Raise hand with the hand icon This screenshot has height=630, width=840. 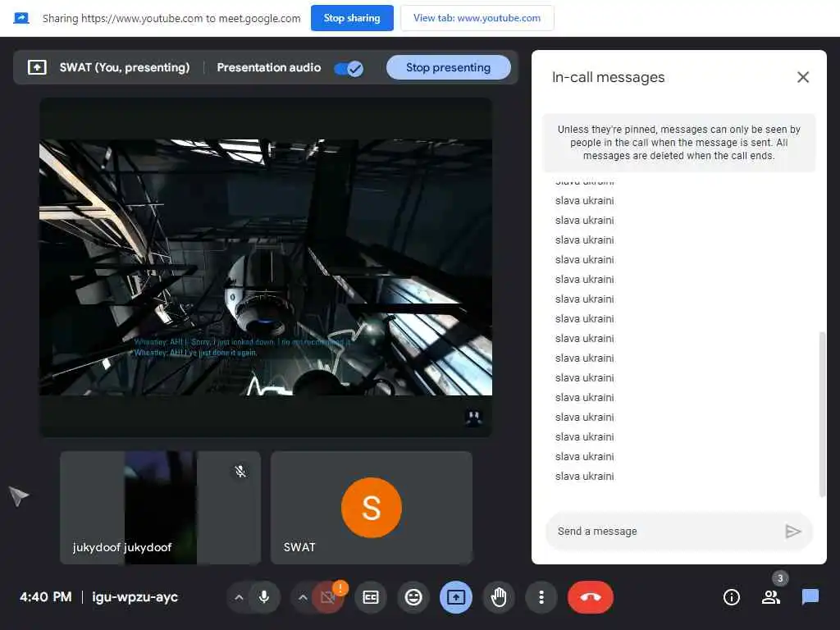(499, 597)
